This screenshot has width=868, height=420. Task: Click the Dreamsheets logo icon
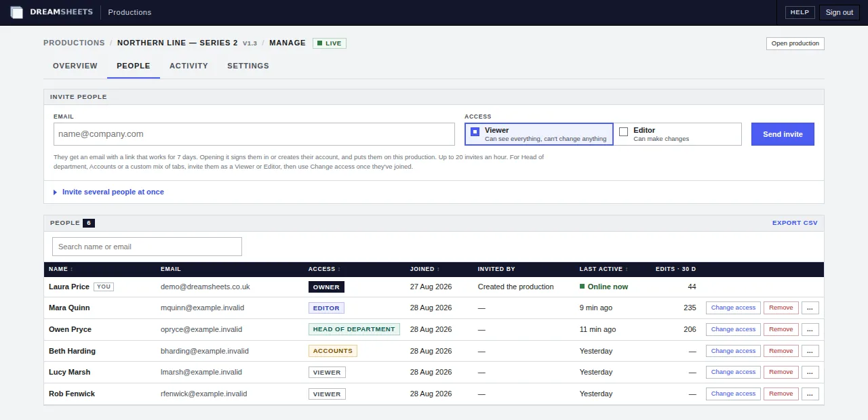coord(17,12)
